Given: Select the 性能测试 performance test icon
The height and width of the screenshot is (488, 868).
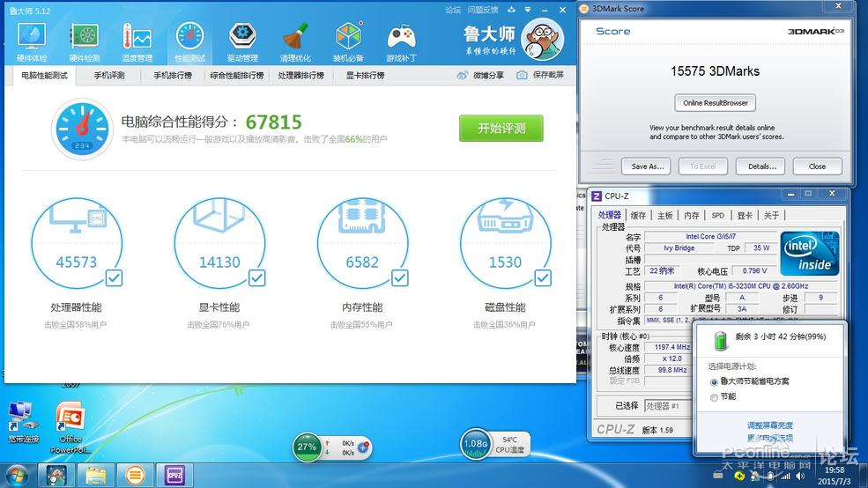Looking at the screenshot, I should click(x=189, y=41).
